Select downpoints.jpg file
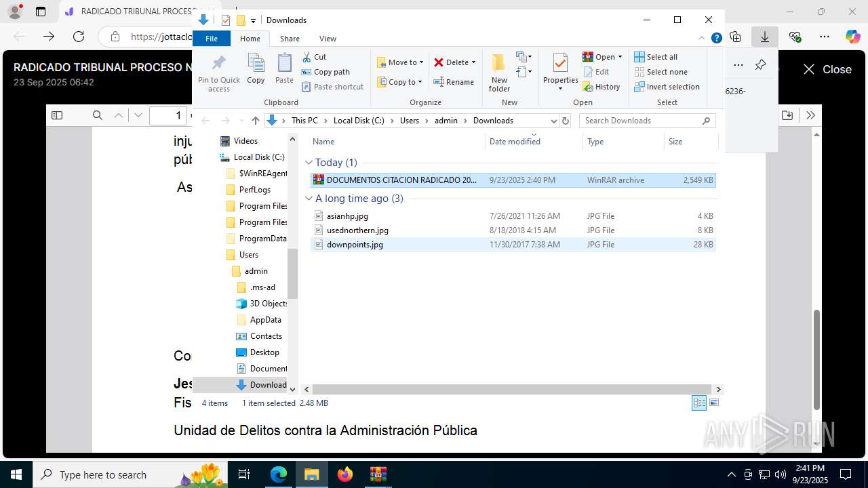The width and height of the screenshot is (868, 488). [513, 245]
